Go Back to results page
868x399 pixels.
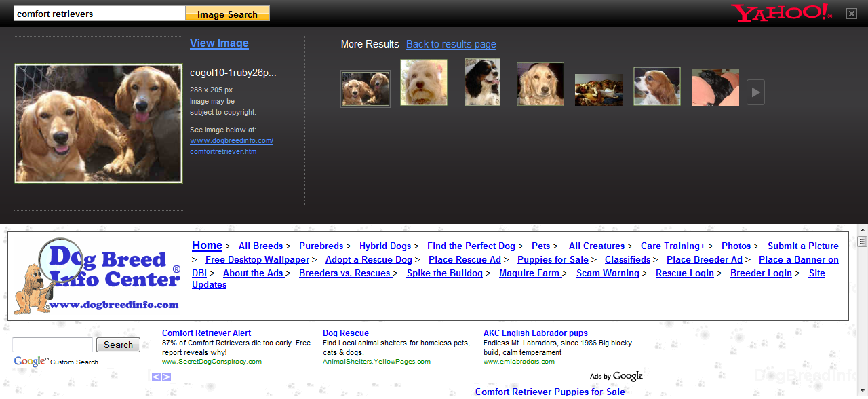450,44
